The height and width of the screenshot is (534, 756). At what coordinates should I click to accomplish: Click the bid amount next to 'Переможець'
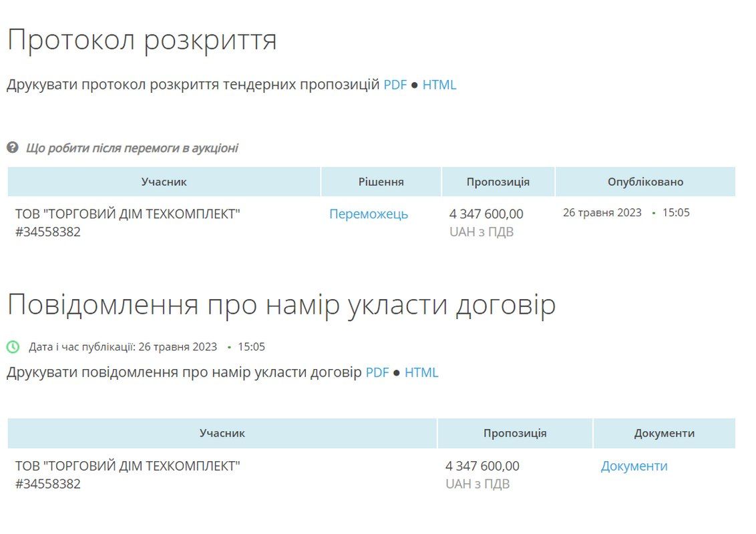486,214
